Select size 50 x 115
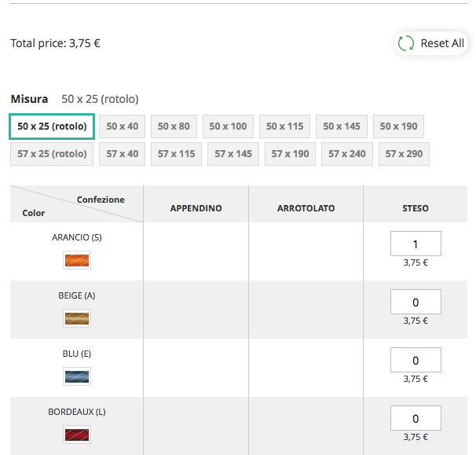476x455 pixels. click(x=284, y=127)
